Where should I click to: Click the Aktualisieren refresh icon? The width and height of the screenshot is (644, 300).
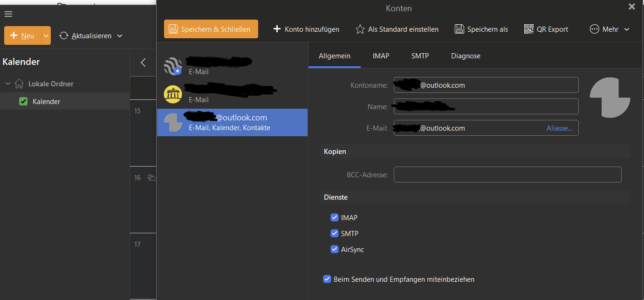(x=64, y=35)
